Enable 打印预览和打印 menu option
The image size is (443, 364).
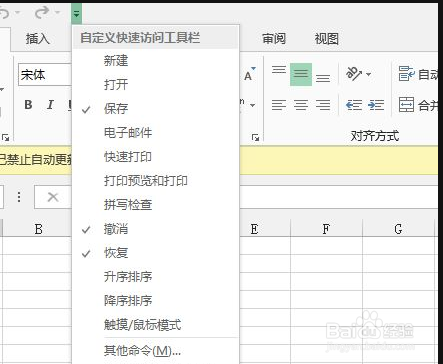pyautogui.click(x=156, y=181)
